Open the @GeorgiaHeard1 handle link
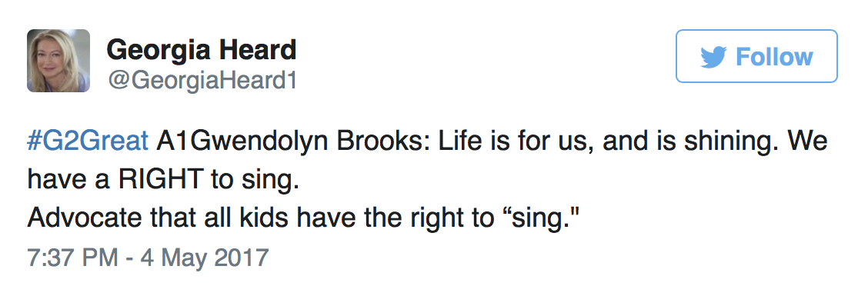Image resolution: width=868 pixels, height=286 pixels. point(202,81)
